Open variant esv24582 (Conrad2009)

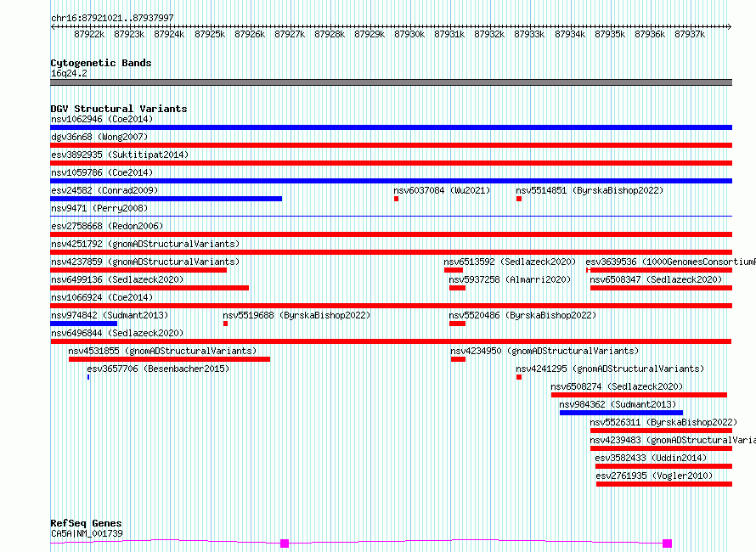pos(104,190)
